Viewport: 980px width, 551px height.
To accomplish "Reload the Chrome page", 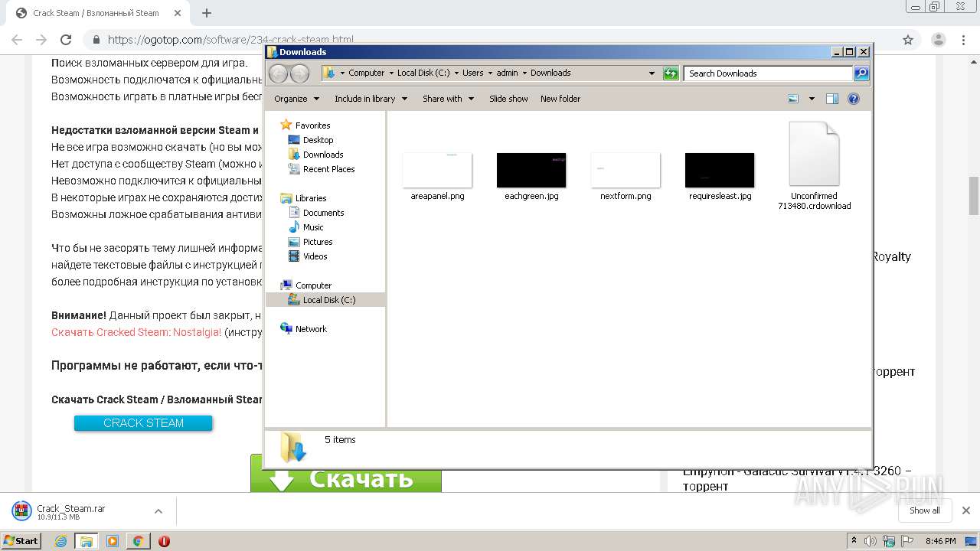I will pos(66,40).
